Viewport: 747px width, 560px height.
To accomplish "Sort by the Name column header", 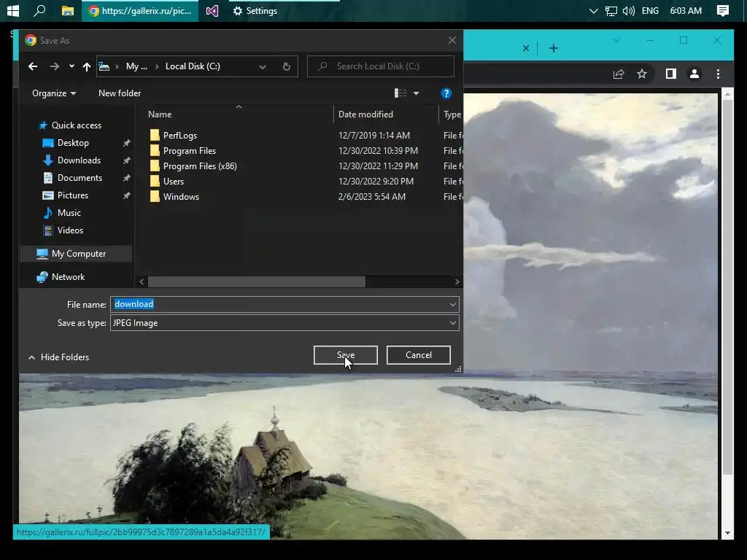I will [x=160, y=114].
